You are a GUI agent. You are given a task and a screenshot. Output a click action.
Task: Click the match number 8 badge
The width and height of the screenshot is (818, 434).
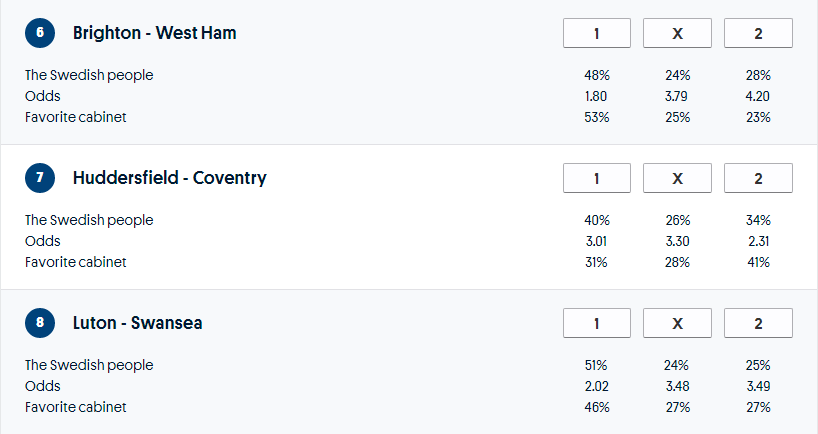(x=40, y=323)
